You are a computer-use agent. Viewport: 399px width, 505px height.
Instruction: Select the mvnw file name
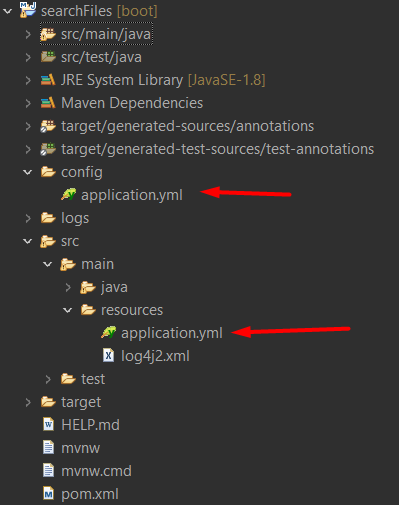(80, 448)
